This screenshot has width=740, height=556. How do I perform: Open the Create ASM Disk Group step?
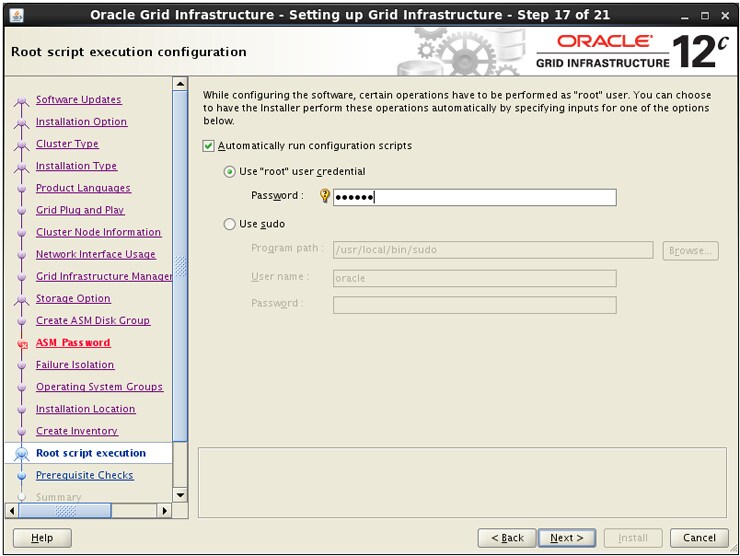[x=93, y=321]
